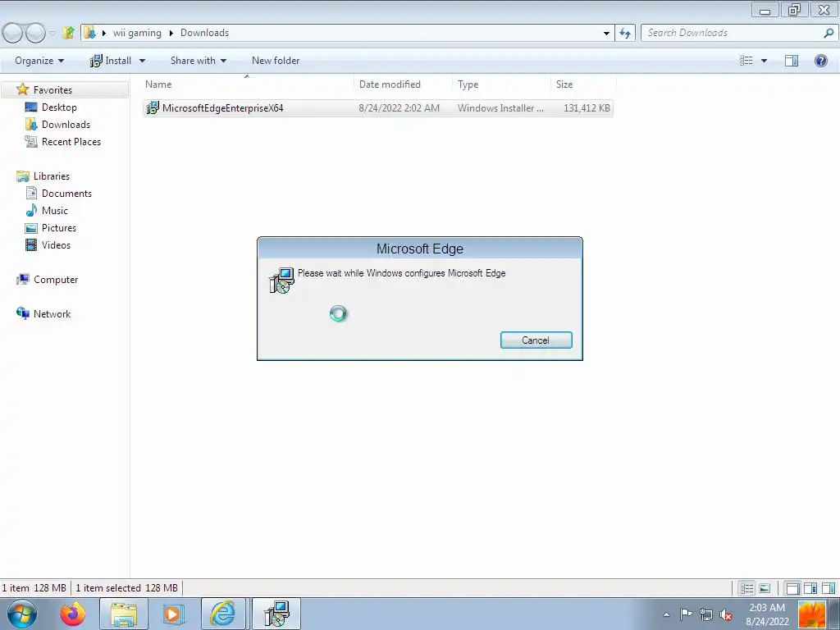Select Libraries in navigation pane

point(52,176)
